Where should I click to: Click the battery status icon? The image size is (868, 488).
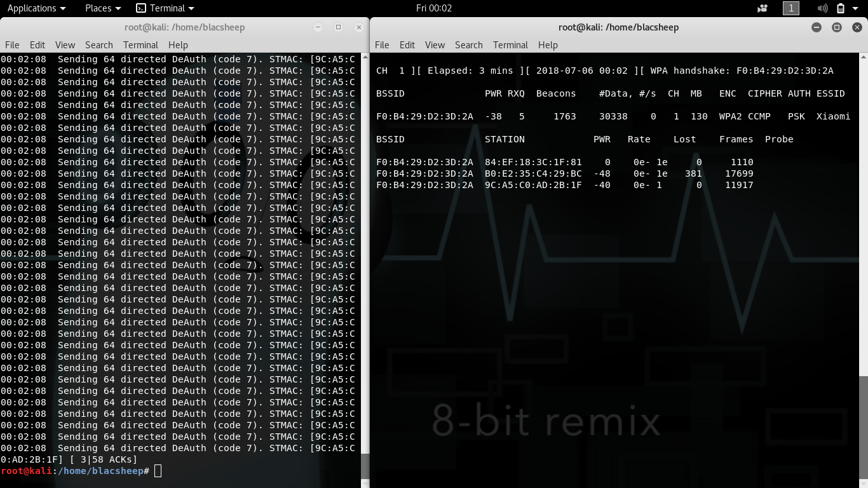(840, 8)
